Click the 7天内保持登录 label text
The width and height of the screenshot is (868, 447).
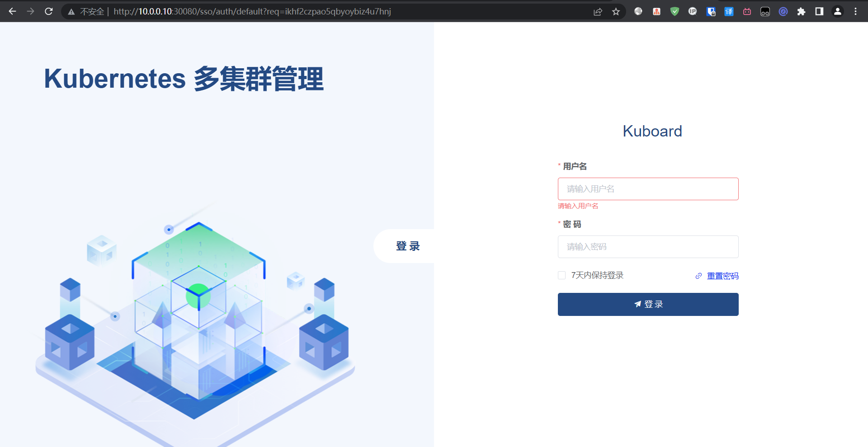[597, 275]
